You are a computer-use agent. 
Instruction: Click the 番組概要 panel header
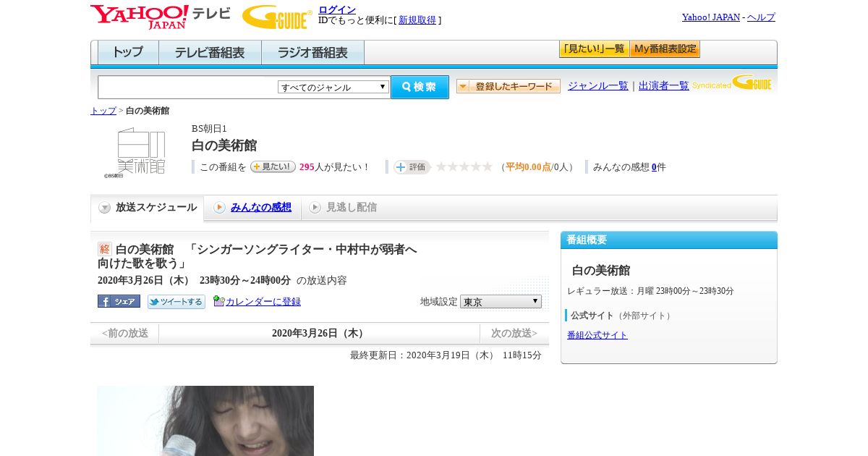point(669,240)
